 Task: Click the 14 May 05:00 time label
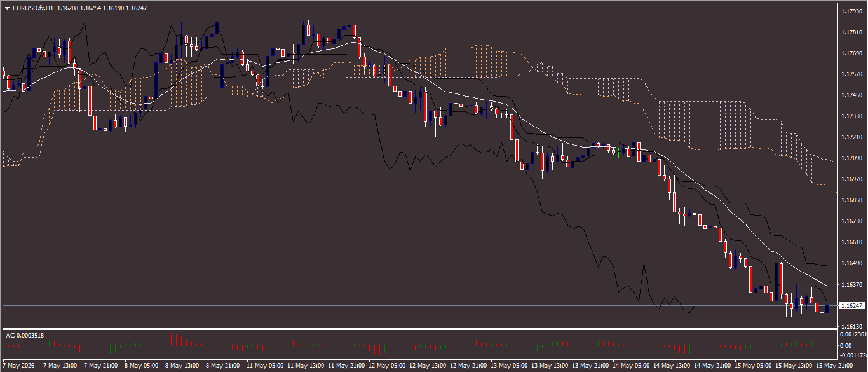tap(631, 366)
